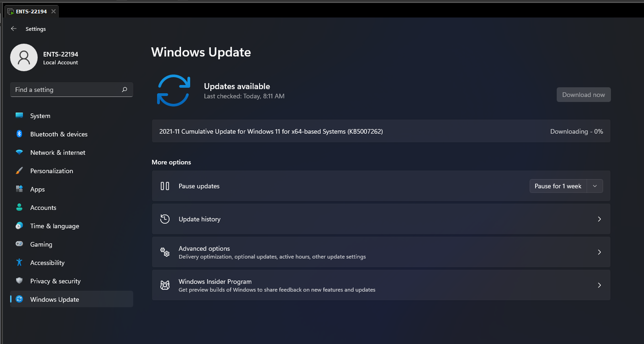Click the Get preview builds description text
Image resolution: width=644 pixels, height=344 pixels.
pyautogui.click(x=277, y=290)
